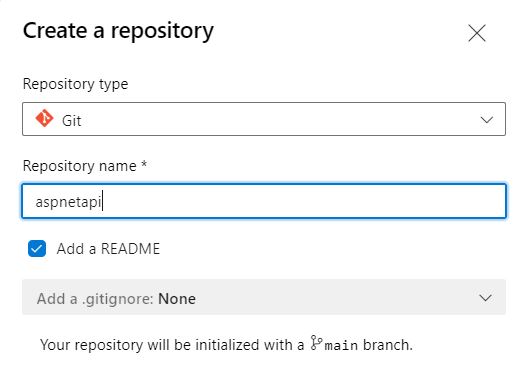Expand the Add a .gitignore dropdown
The image size is (526, 372).
[264, 297]
